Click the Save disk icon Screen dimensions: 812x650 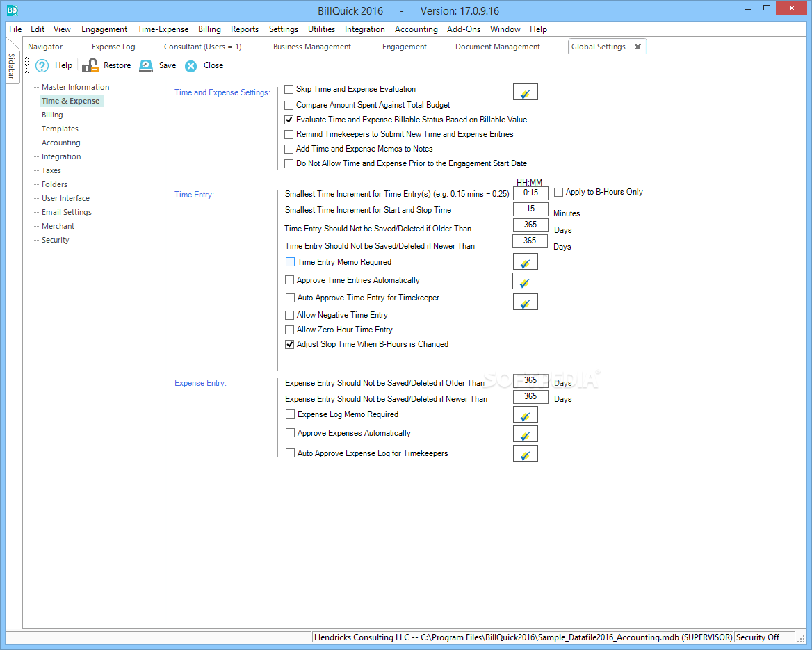click(146, 66)
